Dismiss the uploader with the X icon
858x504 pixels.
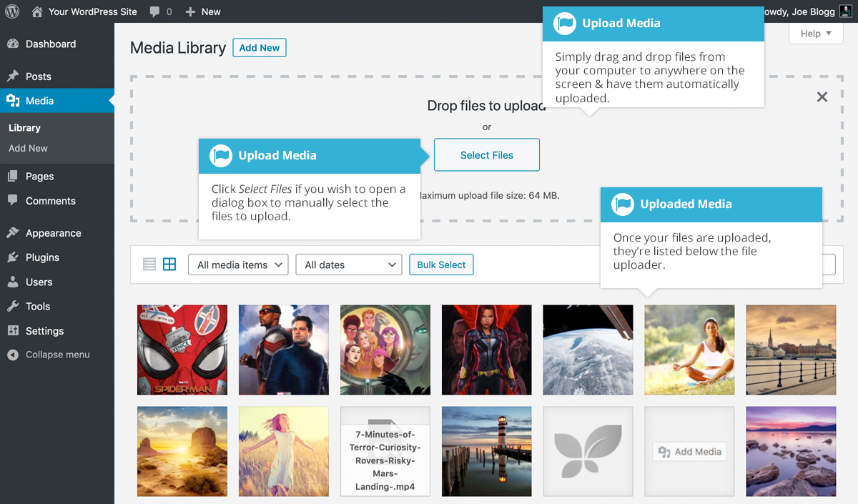pyautogui.click(x=822, y=97)
